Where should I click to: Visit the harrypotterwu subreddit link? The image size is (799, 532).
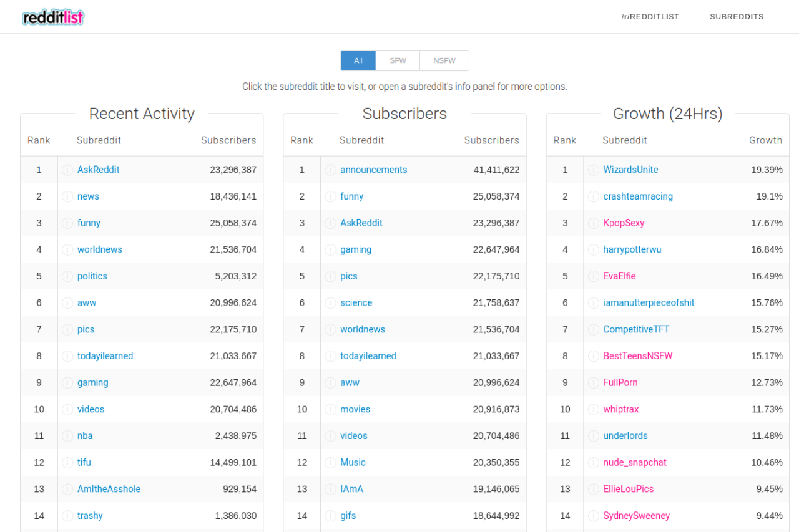pyautogui.click(x=632, y=249)
